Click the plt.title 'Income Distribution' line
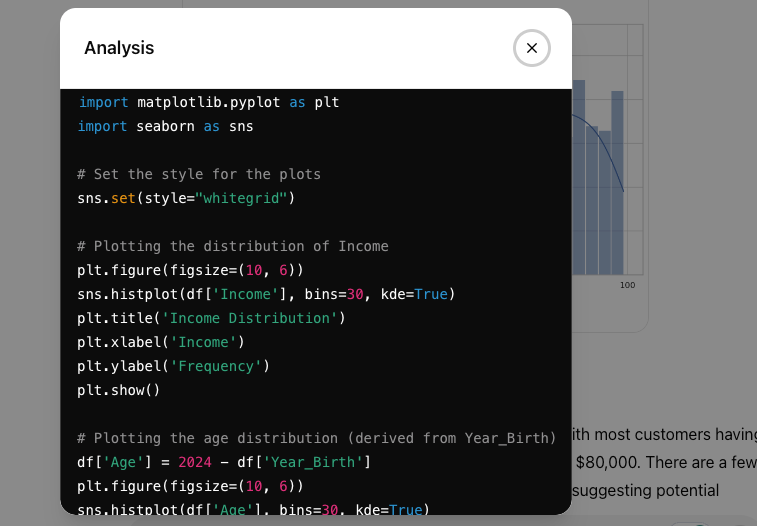This screenshot has width=757, height=526. tap(211, 318)
